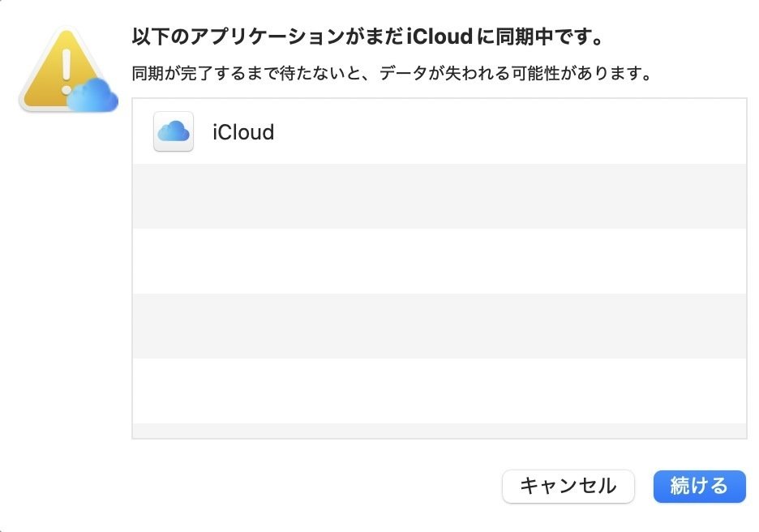Click the 続ける button to continue

(x=700, y=486)
